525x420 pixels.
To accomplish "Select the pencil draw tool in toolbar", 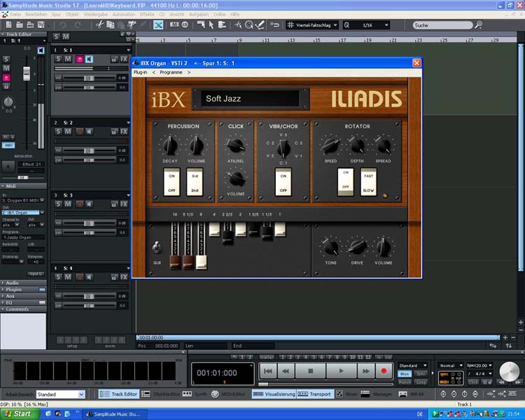I will pyautogui.click(x=260, y=24).
